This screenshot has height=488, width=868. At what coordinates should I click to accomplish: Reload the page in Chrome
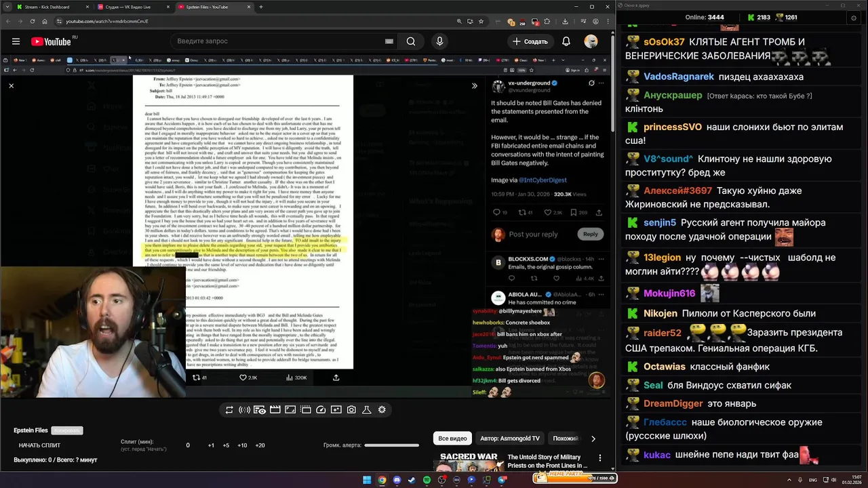33,21
